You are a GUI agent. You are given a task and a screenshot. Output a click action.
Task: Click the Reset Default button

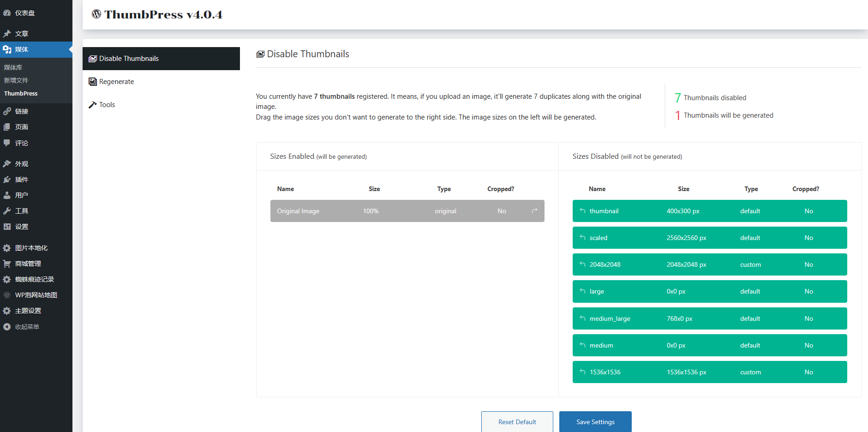coord(517,422)
